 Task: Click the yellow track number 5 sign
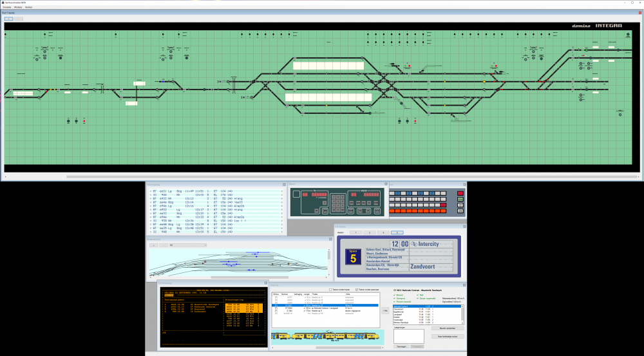(x=352, y=256)
